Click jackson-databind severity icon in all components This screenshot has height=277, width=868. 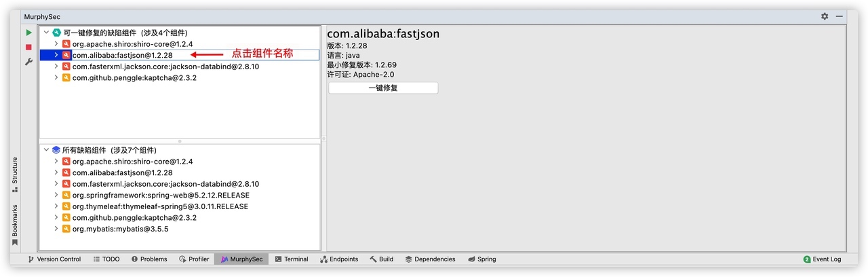pyautogui.click(x=66, y=184)
